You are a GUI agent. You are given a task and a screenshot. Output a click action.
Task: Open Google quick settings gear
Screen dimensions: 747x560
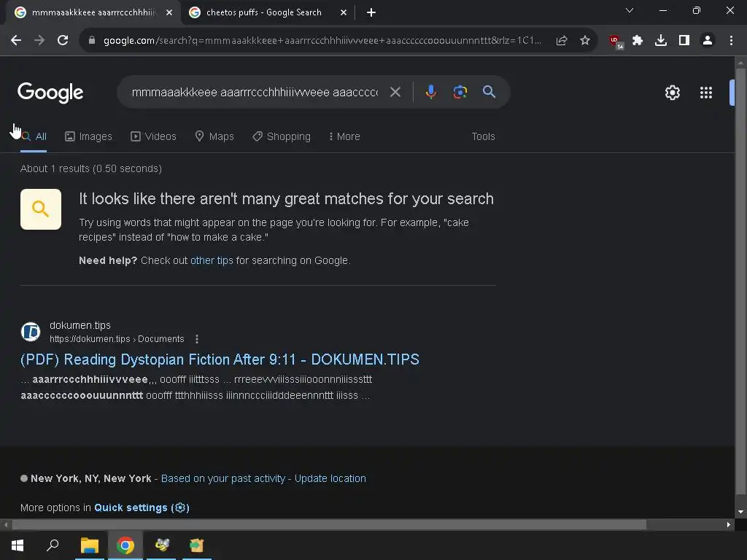672,93
